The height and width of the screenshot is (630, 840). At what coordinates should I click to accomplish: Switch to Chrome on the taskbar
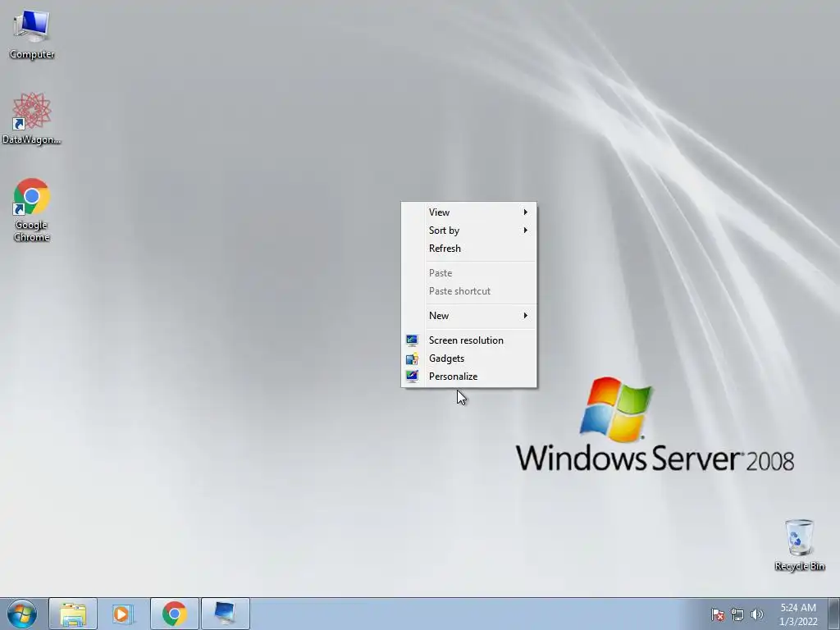click(x=174, y=614)
